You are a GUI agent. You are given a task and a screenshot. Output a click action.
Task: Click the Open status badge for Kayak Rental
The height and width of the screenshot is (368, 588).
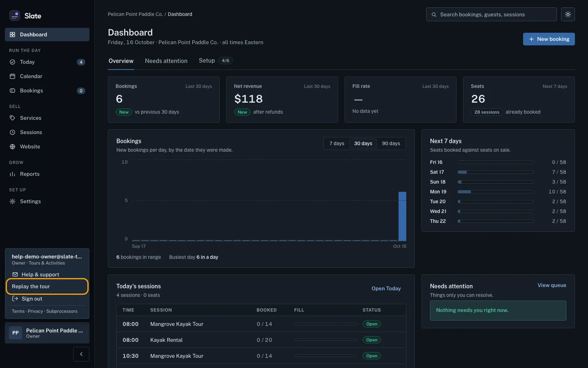coord(372,340)
